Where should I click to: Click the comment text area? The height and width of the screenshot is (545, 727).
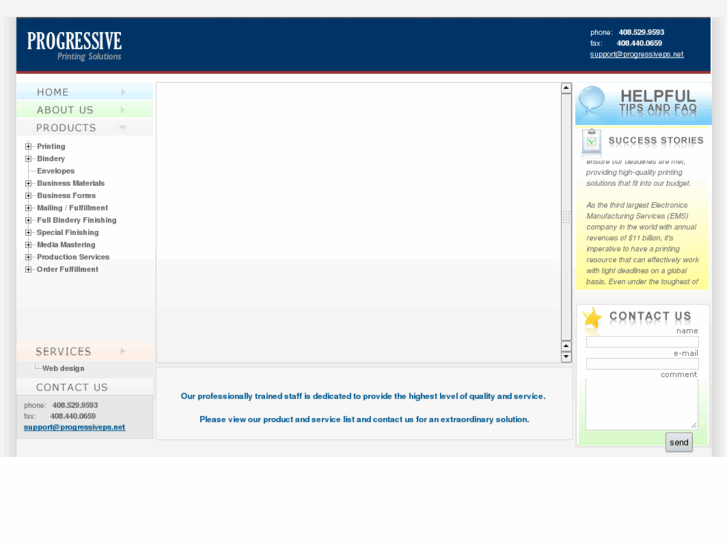pos(642,404)
